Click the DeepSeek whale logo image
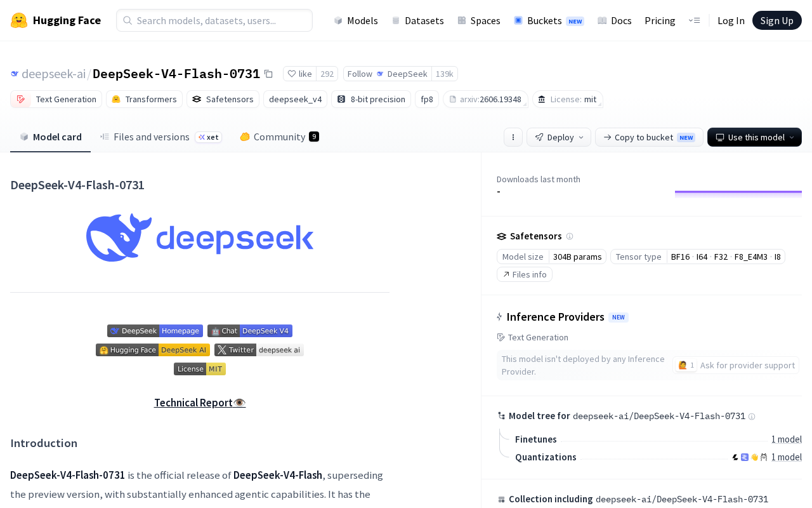 pyautogui.click(x=200, y=237)
